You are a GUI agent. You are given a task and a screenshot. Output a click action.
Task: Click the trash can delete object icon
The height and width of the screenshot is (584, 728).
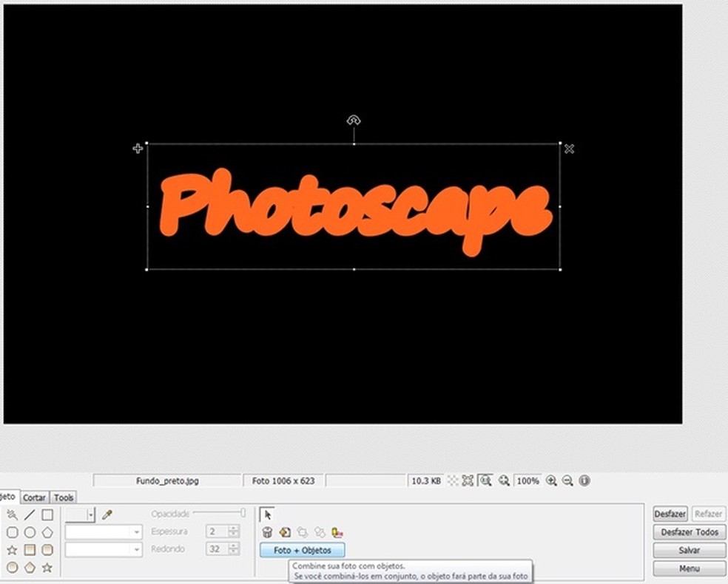[267, 532]
